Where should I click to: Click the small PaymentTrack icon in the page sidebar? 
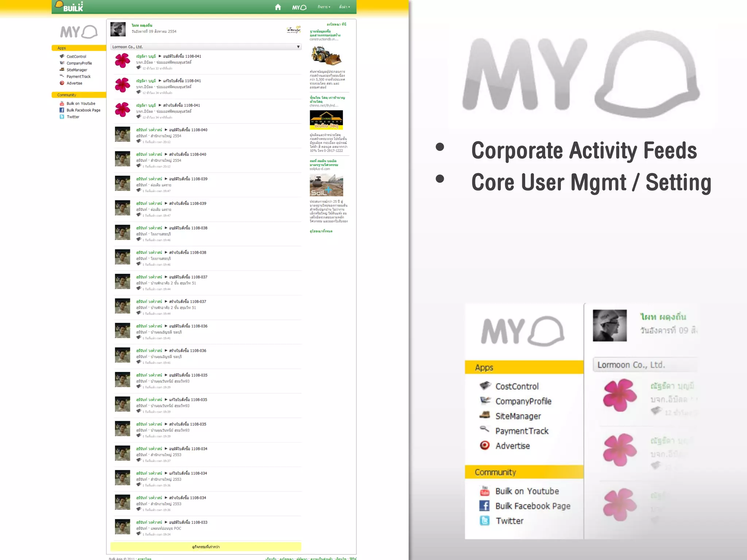click(x=62, y=76)
